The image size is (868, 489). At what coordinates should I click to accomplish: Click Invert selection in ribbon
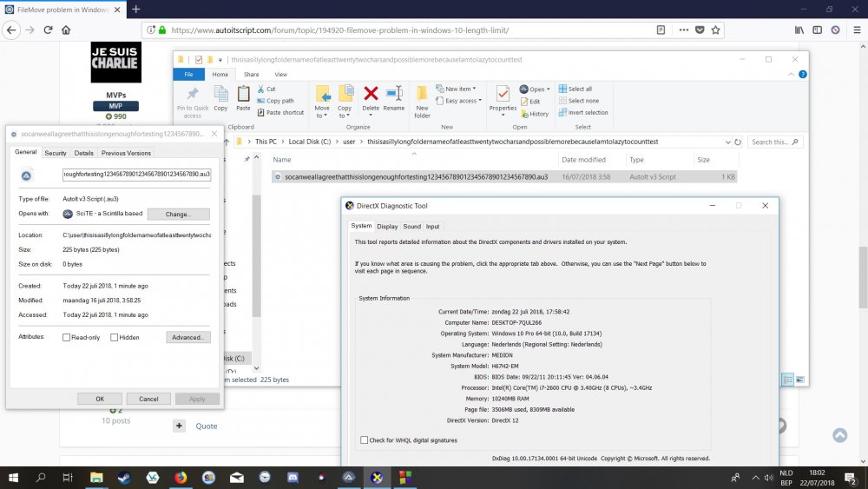pos(583,112)
